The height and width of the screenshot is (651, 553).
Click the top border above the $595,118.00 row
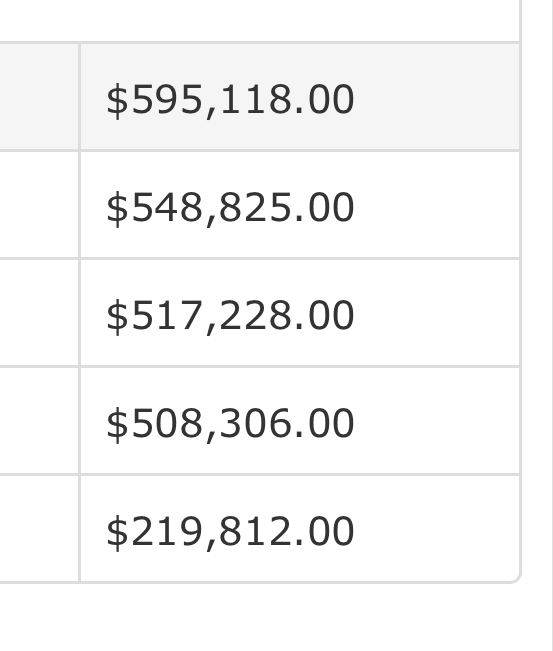pyautogui.click(x=259, y=42)
